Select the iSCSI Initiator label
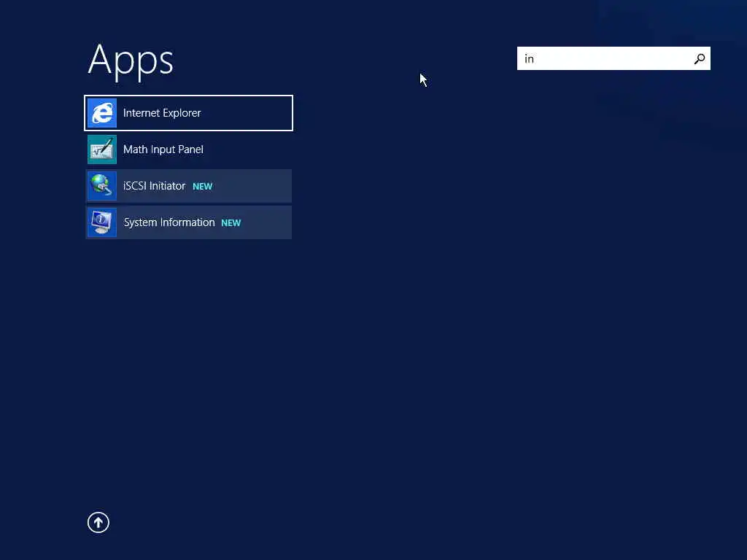The height and width of the screenshot is (560, 747). pyautogui.click(x=155, y=186)
